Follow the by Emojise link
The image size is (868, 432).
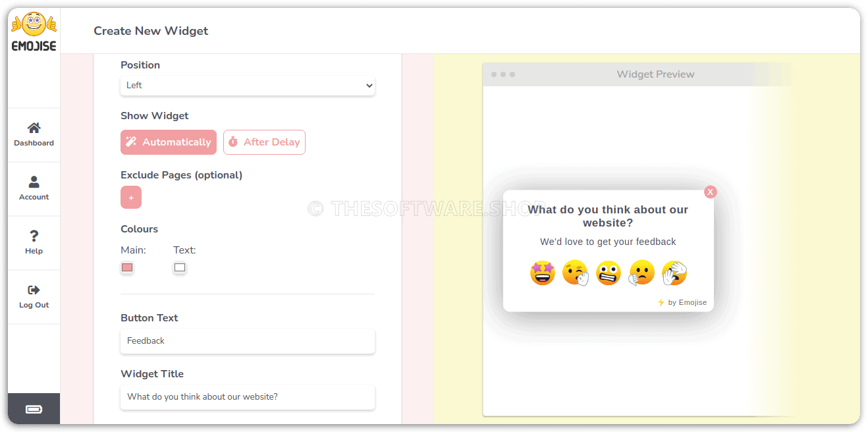click(x=682, y=303)
